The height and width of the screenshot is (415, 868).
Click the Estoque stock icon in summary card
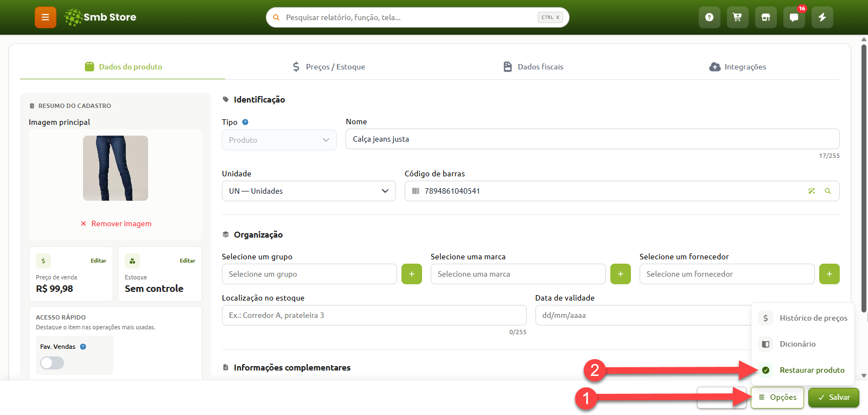click(x=132, y=261)
